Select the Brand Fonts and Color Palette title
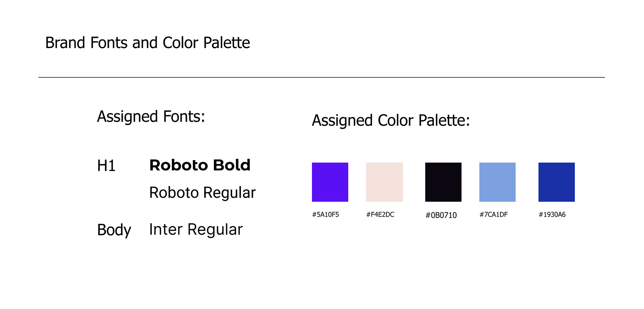This screenshot has height=309, width=644. pyautogui.click(x=148, y=43)
